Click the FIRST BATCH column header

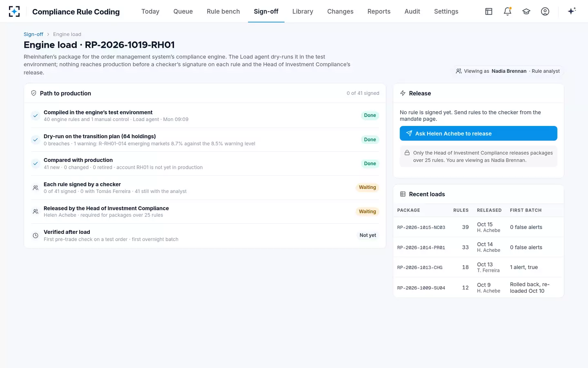pos(526,210)
